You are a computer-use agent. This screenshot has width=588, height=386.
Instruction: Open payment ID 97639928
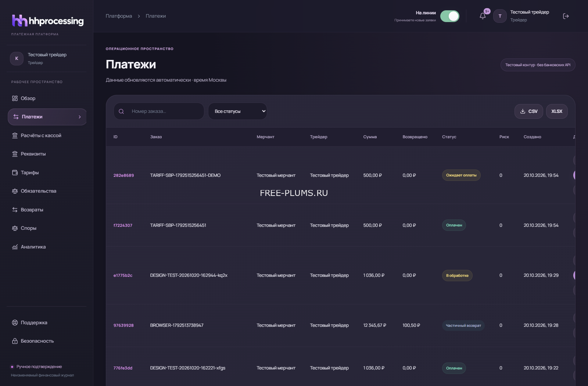coord(123,325)
